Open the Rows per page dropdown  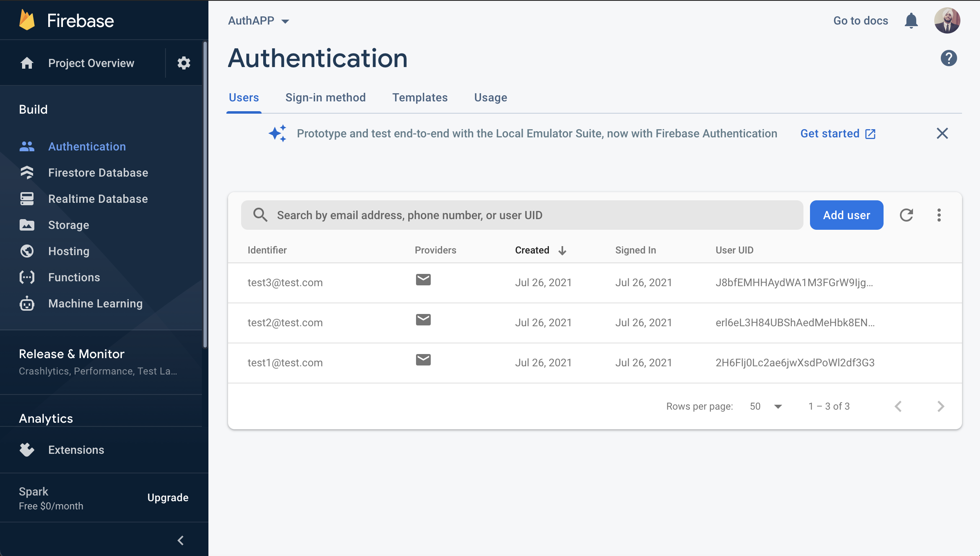[766, 406]
